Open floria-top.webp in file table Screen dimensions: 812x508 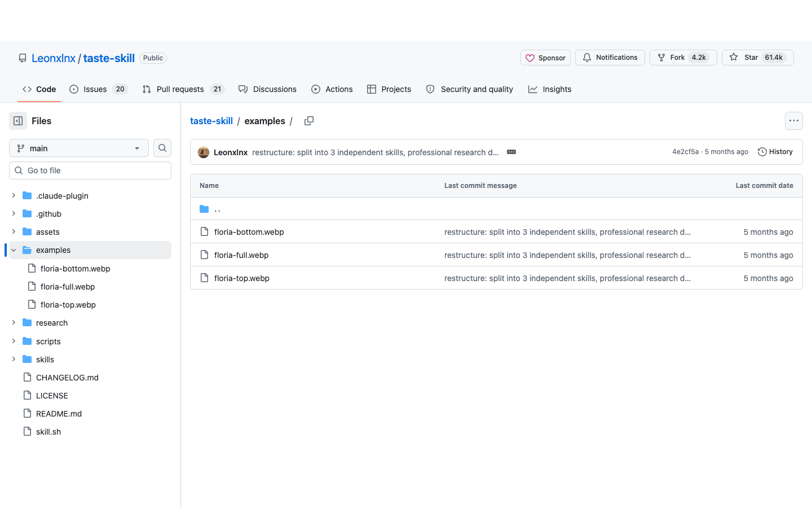242,278
